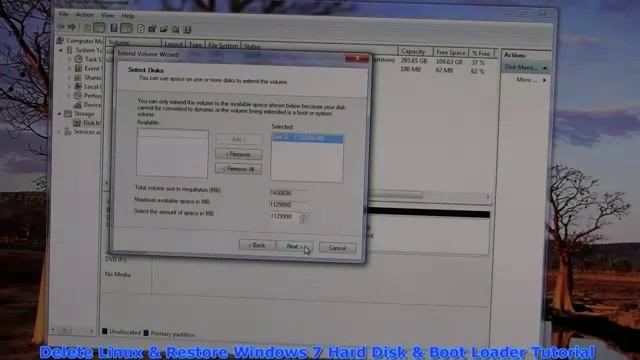The width and height of the screenshot is (640, 360).
Task: Expand the Task Scheduler node
Action: click(69, 60)
